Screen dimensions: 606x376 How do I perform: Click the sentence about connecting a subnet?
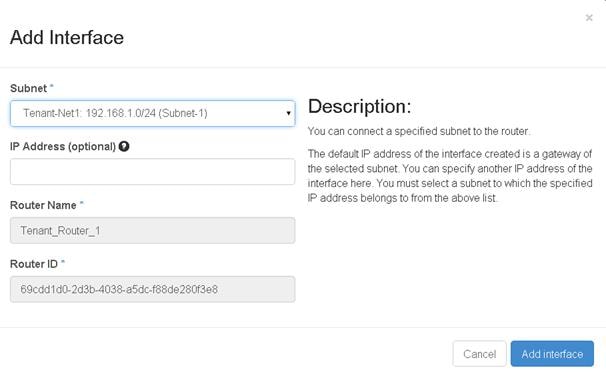(x=419, y=131)
